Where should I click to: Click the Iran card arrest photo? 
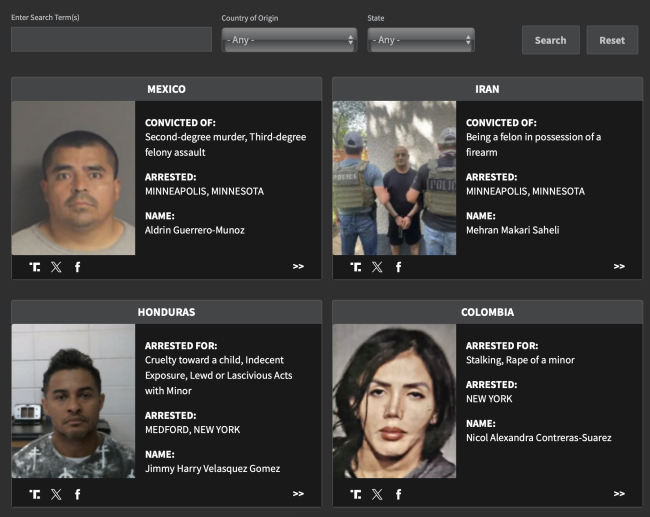point(394,178)
